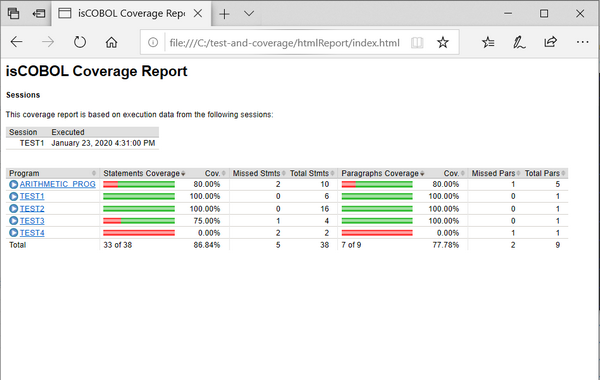Open a new browser tab
The height and width of the screenshot is (380, 600).
pyautogui.click(x=224, y=14)
